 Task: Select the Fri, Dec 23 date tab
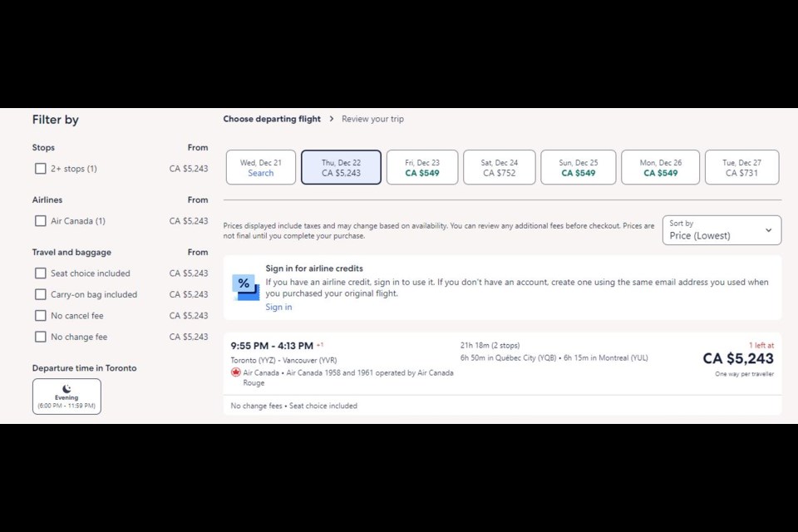422,167
